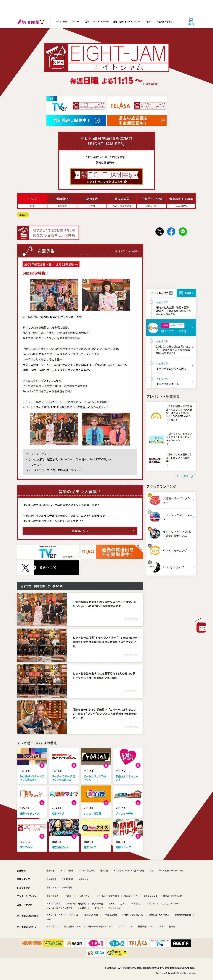Open the アニメ・ヒーロー header menu
This screenshot has height=980, width=213.
point(101,22)
